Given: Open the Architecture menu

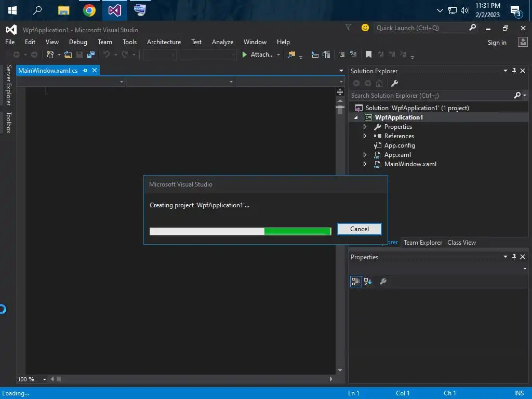Looking at the screenshot, I should click(x=164, y=42).
